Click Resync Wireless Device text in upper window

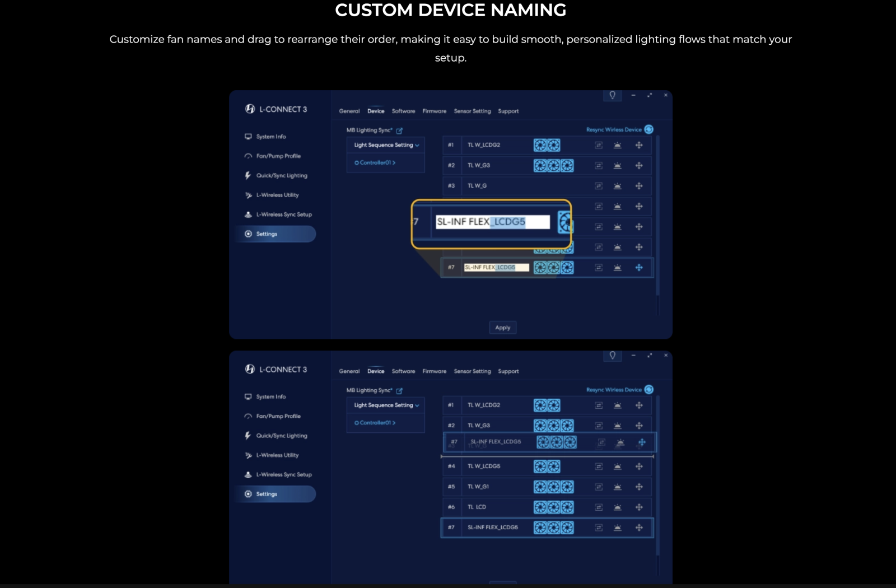(614, 130)
